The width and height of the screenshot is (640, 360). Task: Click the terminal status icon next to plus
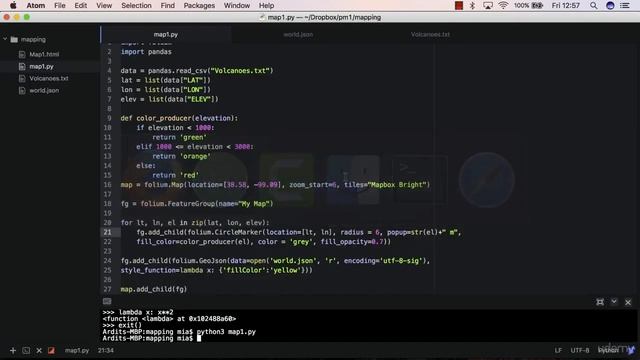[x=26, y=351]
